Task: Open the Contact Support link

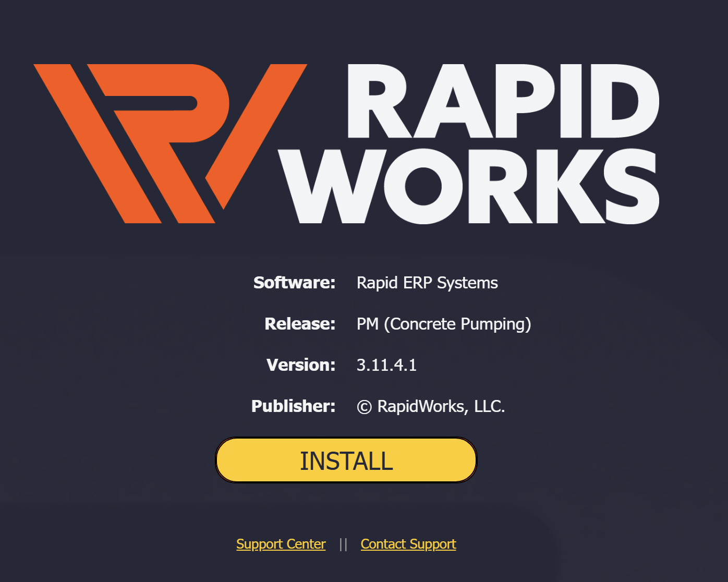Action: click(408, 544)
